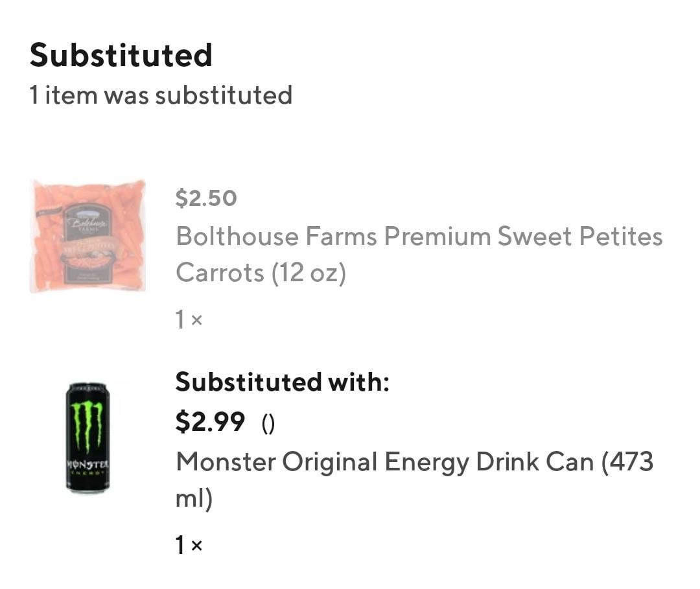The height and width of the screenshot is (589, 700).
Task: Click the MONSTER wordmark on the can
Action: (88, 465)
